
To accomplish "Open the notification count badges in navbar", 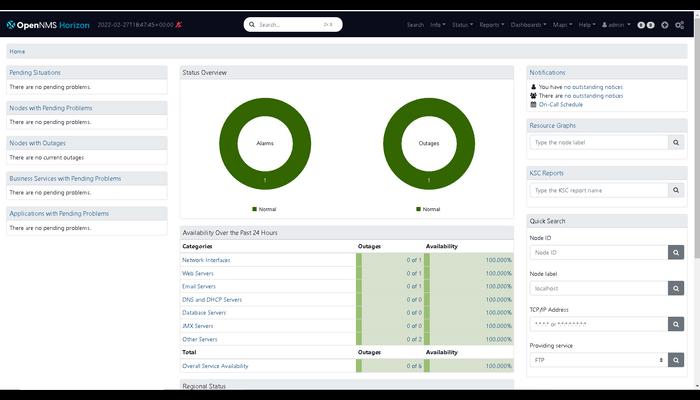I will 646,24.
